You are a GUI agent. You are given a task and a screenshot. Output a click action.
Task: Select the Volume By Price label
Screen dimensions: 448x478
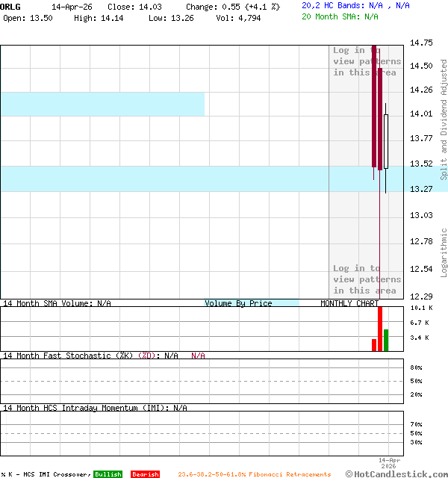[x=238, y=303]
